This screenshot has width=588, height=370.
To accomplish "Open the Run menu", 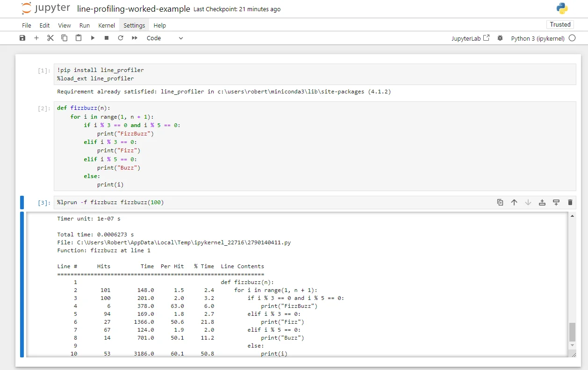I will pos(85,25).
